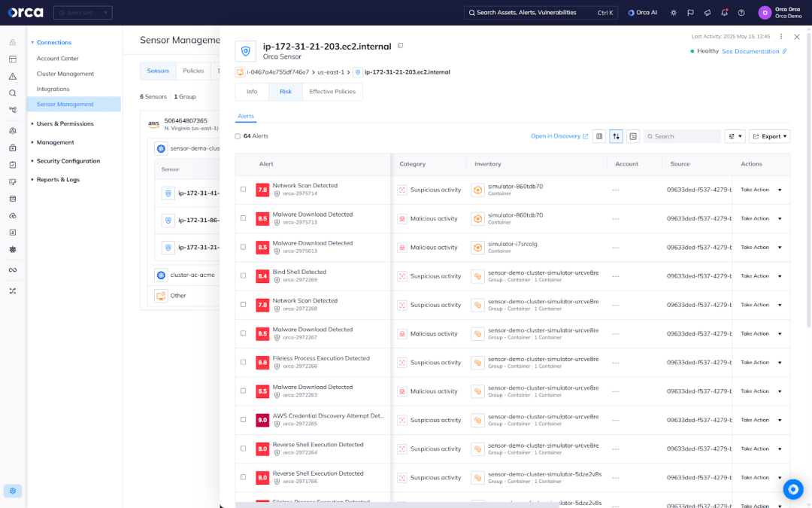The width and height of the screenshot is (812, 508).
Task: Open the help icon in top bar
Action: click(x=741, y=13)
